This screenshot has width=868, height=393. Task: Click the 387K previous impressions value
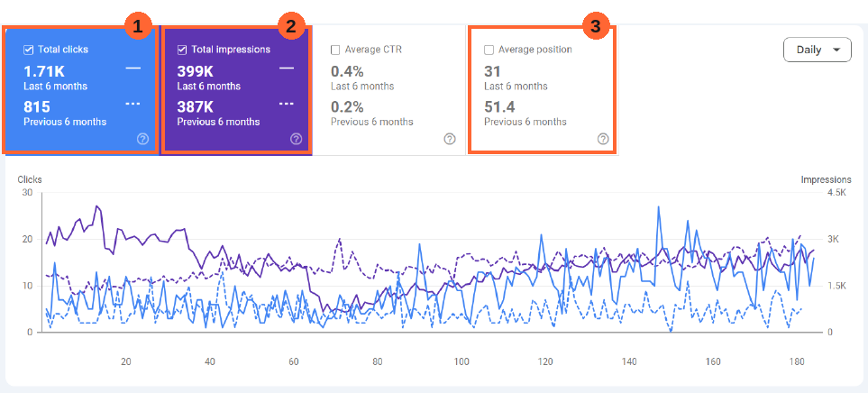click(195, 107)
